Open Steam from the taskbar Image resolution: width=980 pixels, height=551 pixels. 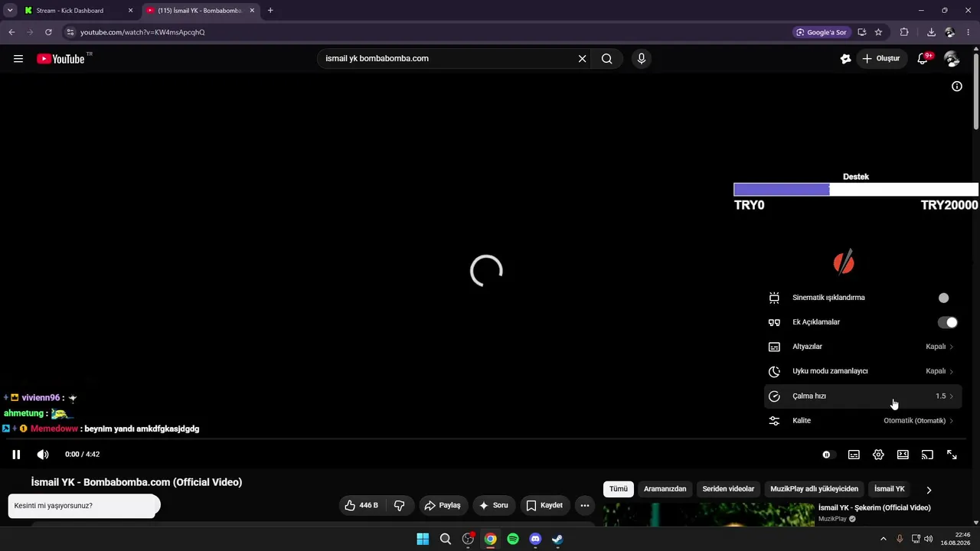557,539
